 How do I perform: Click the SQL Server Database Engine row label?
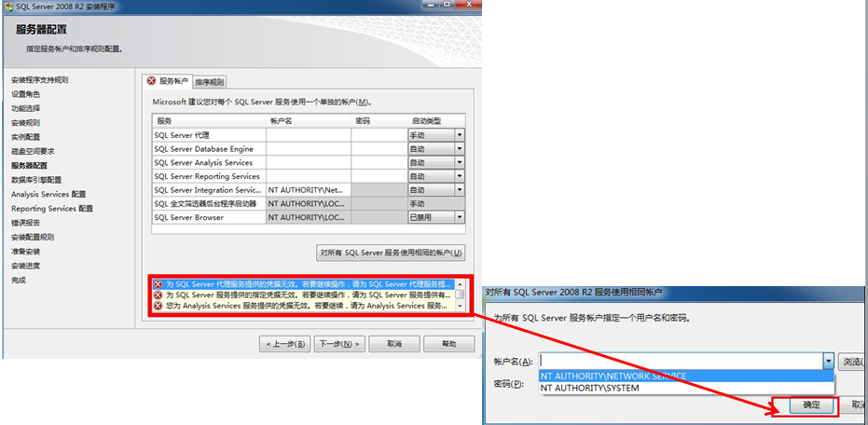203,149
